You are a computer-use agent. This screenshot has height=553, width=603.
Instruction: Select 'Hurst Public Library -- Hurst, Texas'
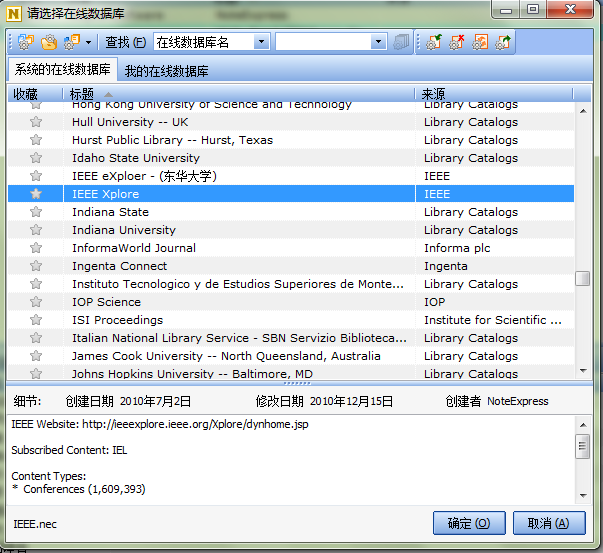[172, 140]
